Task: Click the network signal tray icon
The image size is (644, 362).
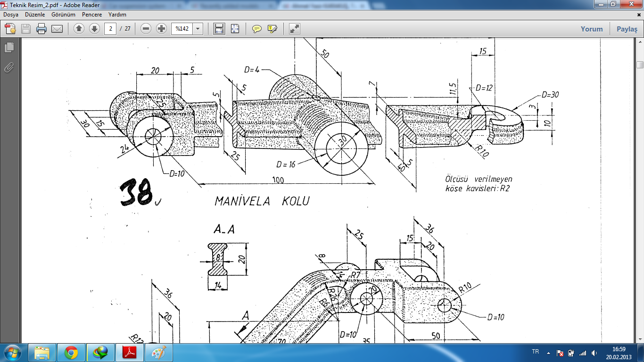Action: 583,353
